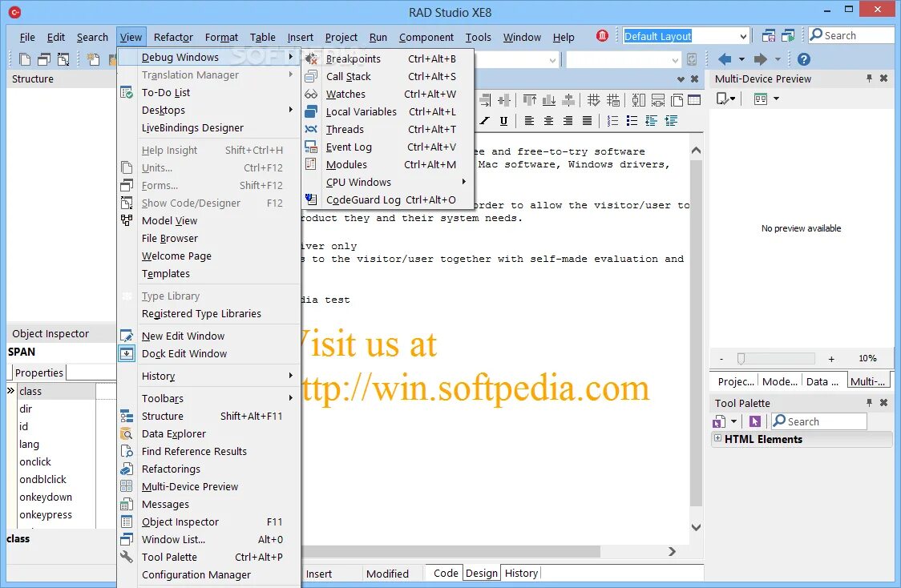
Task: Click the plus button to zoom preview in
Action: click(831, 359)
